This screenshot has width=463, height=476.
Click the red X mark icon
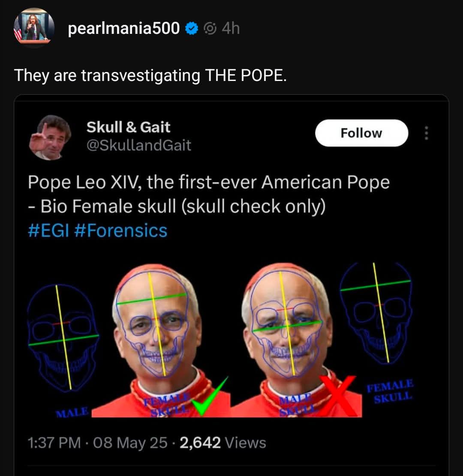339,395
